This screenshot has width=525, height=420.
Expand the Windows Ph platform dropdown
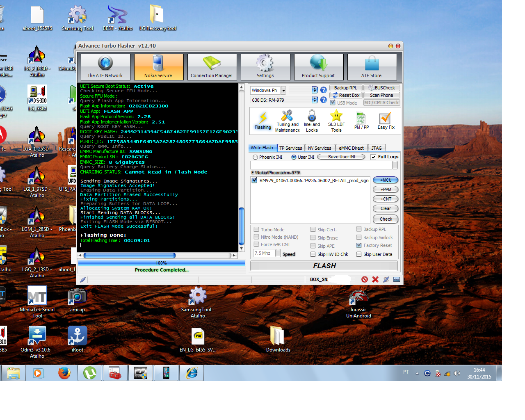[283, 90]
